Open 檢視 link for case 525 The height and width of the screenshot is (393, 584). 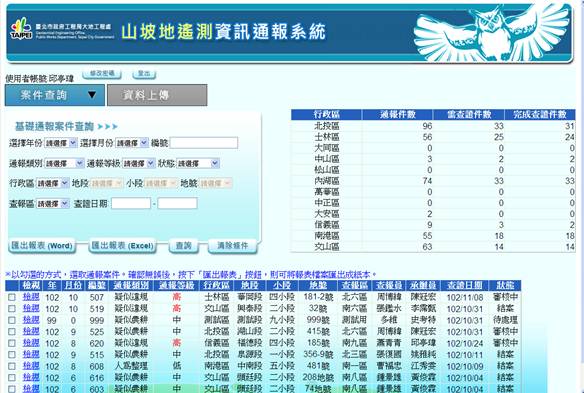(31, 332)
